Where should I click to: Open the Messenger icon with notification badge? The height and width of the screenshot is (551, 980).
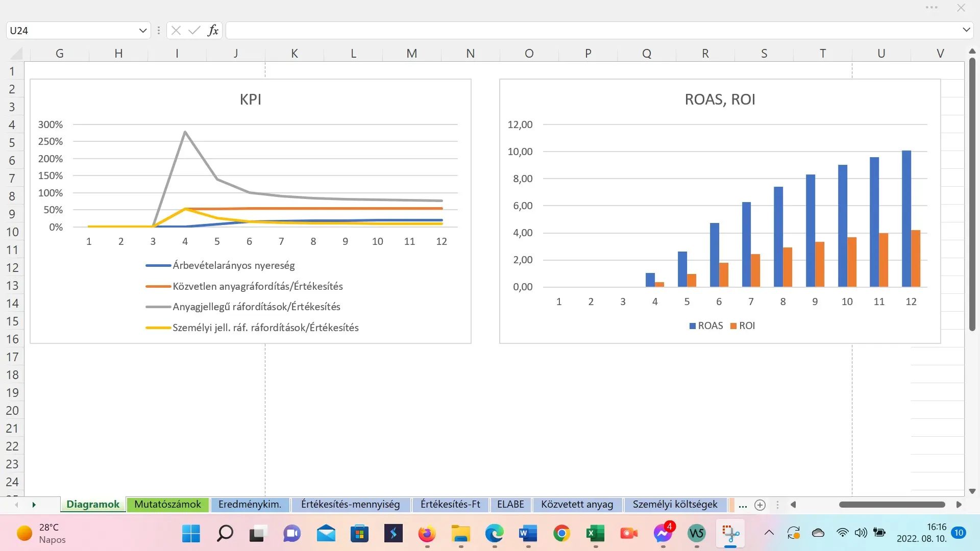[663, 534]
